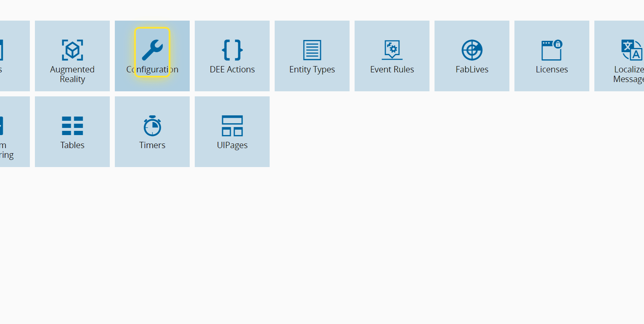Navigate to the UIPages text label

232,145
